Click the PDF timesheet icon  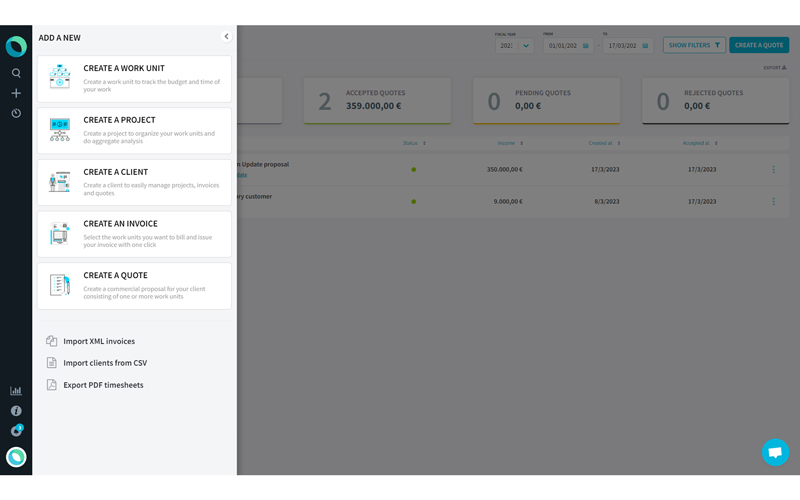coord(52,385)
